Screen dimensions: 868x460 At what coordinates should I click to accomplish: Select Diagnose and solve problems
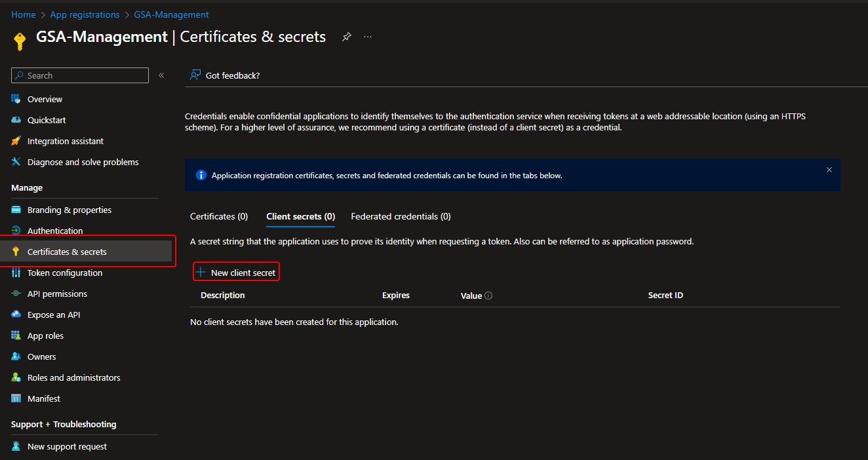[83, 162]
